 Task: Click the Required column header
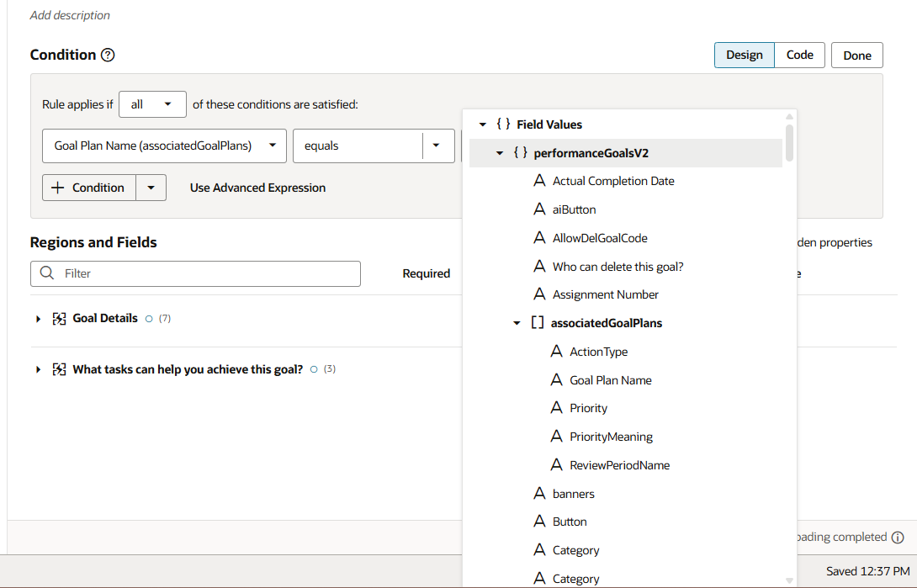coord(427,273)
